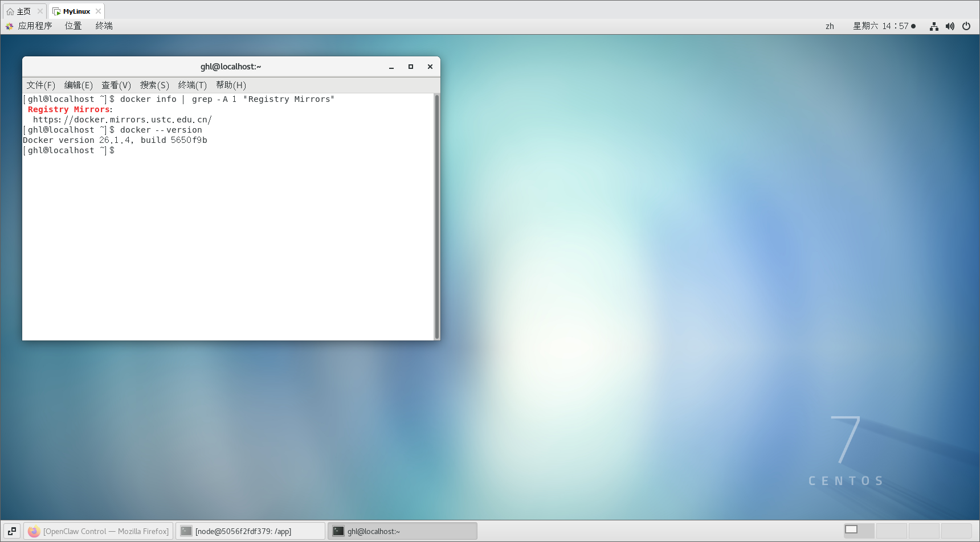Viewport: 980px width, 542px height.
Task: Open the 应用程序 applications menu
Action: 35,26
